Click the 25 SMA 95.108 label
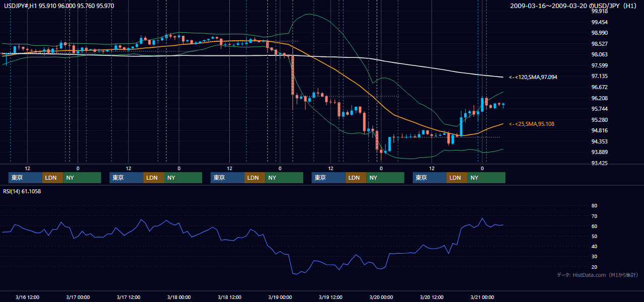Viewport: 644px width, 302px height. [x=532, y=124]
